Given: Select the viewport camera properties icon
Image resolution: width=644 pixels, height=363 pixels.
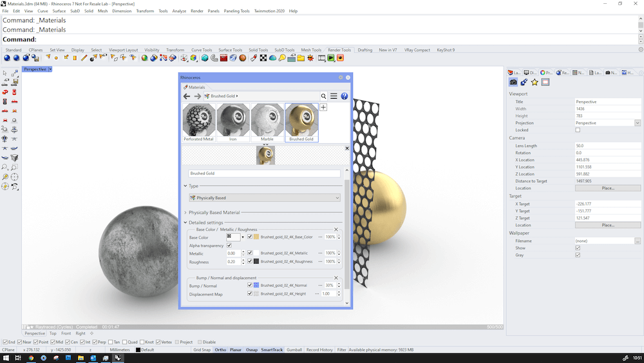Looking at the screenshot, I should (x=513, y=83).
